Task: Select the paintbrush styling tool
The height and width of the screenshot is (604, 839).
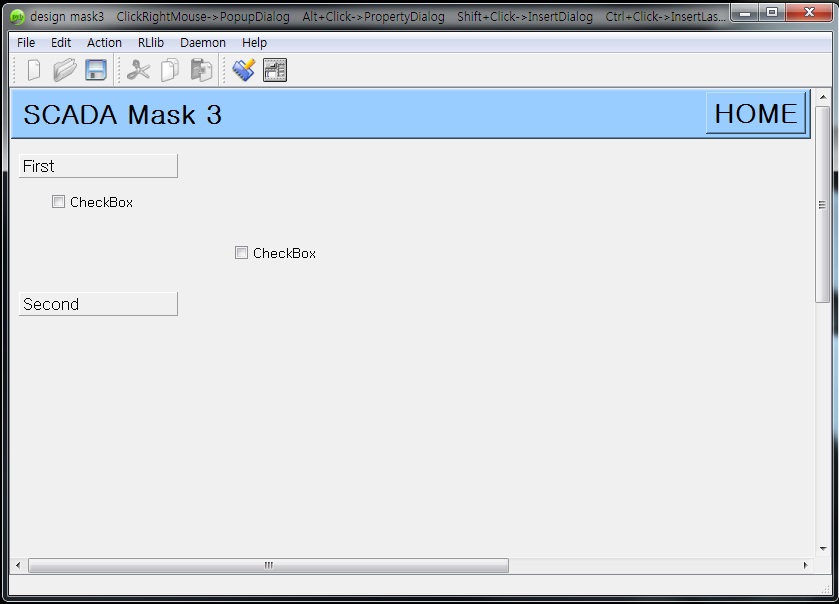Action: (x=241, y=69)
